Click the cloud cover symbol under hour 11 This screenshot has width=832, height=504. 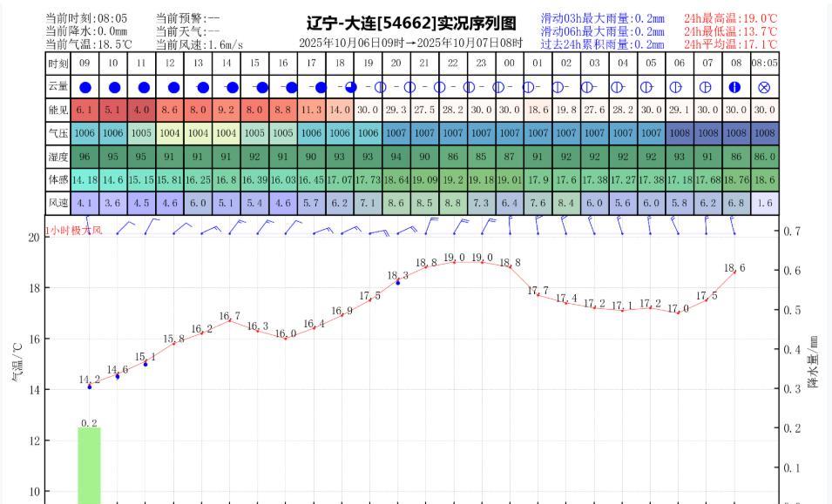tap(144, 87)
